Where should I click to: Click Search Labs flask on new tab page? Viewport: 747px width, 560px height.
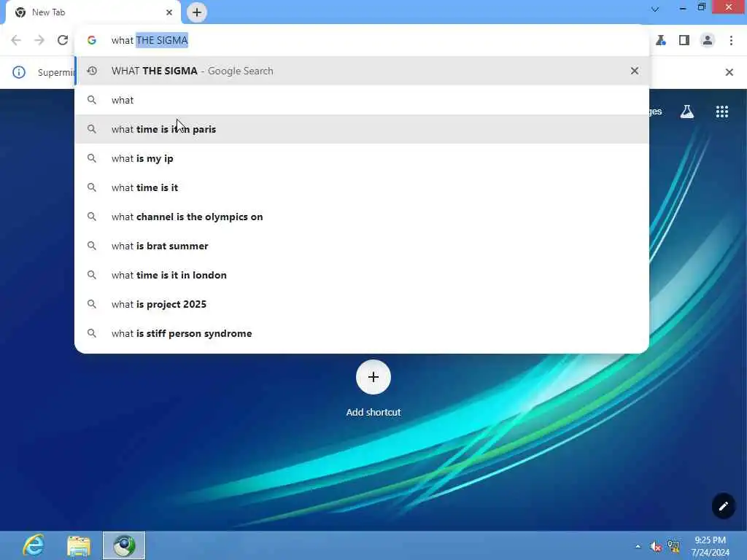pos(687,112)
